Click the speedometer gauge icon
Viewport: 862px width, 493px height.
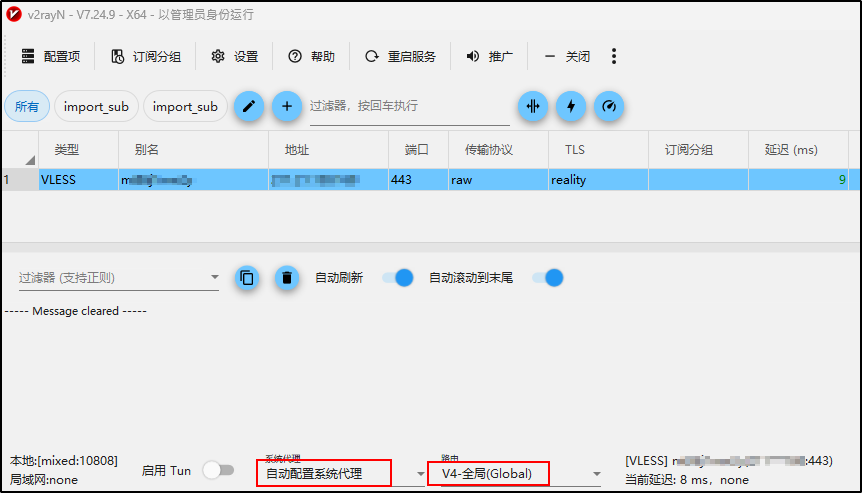coord(609,106)
